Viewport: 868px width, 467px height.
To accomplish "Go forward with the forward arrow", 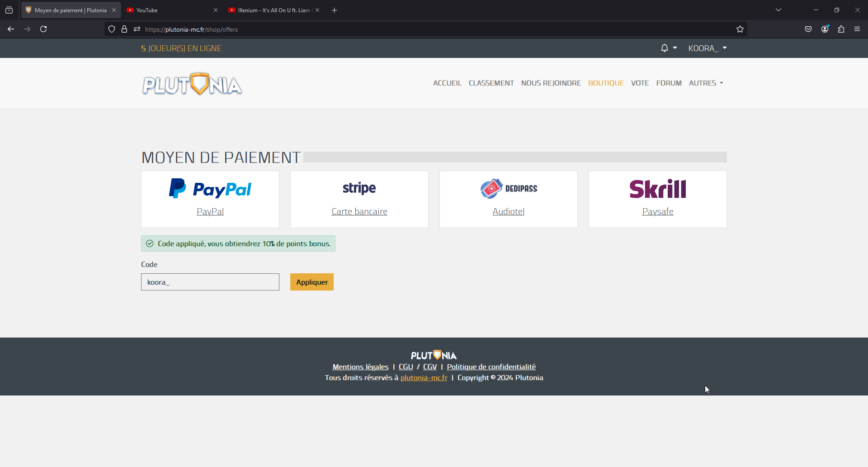I will pos(27,29).
